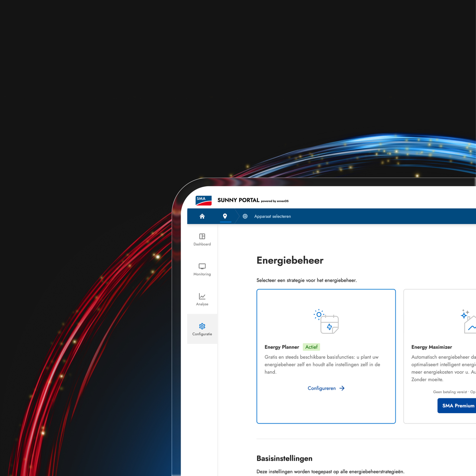Image resolution: width=476 pixels, height=476 pixels.
Task: Select the location pin icon
Action: pyautogui.click(x=225, y=216)
